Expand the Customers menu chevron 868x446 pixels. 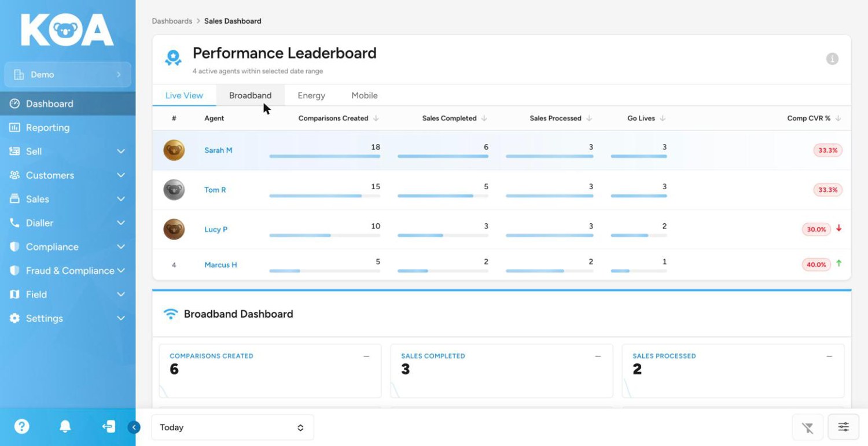click(x=121, y=175)
